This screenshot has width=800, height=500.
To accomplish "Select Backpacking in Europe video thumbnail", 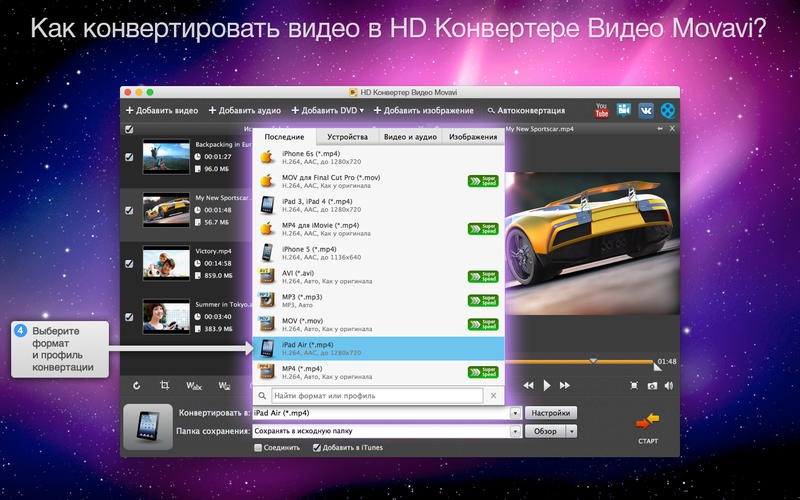I will point(166,157).
